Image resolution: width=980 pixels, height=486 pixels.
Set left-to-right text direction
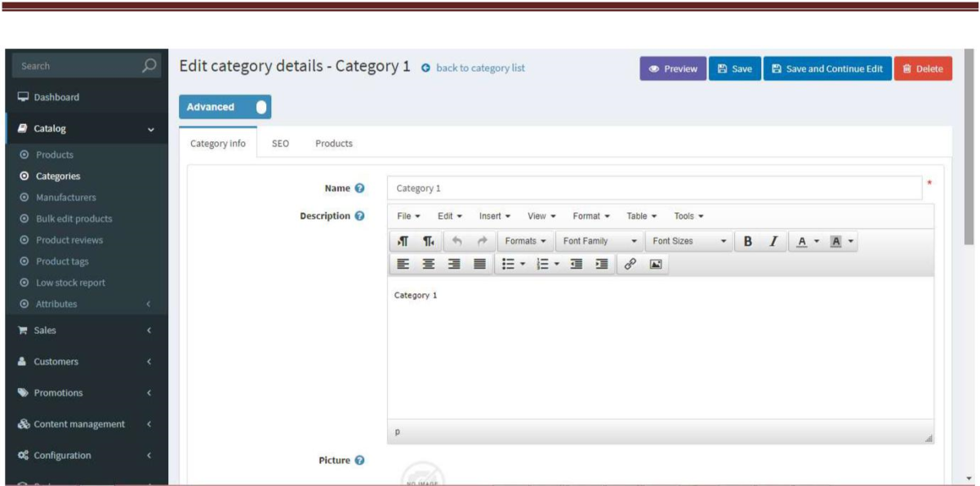tap(403, 241)
